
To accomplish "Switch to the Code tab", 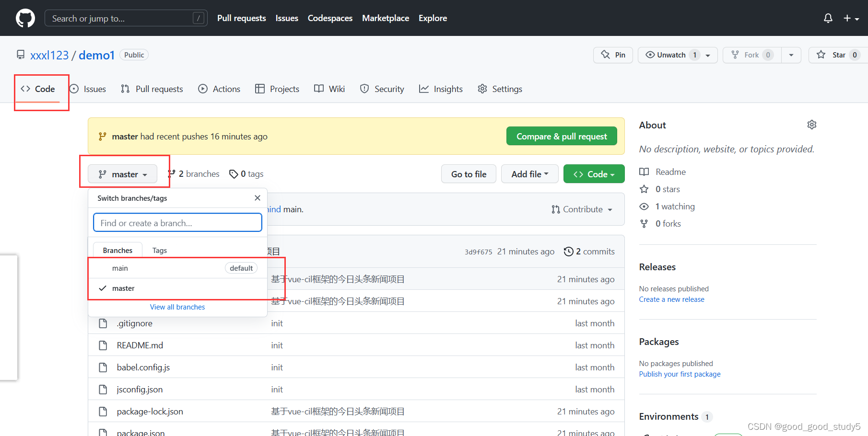I will coord(38,89).
